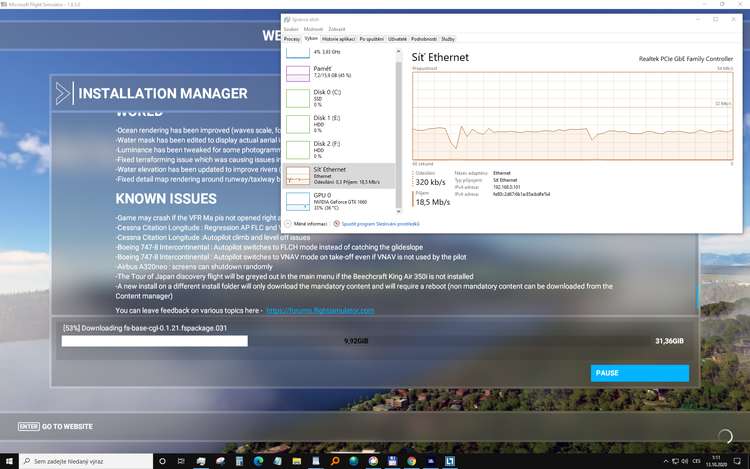Viewport: 750px width, 469px height.
Task: Open Task Manager's Zobrazit menu
Action: click(337, 29)
